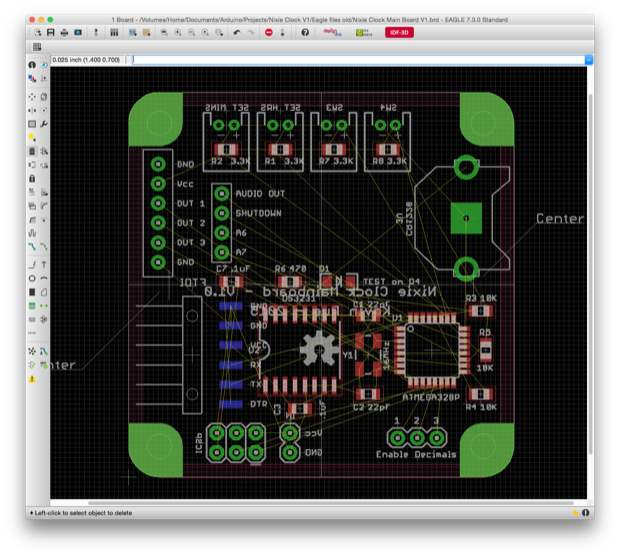This screenshot has width=620, height=556.
Task: Select the Wire line-drawing tool
Action: (x=32, y=265)
